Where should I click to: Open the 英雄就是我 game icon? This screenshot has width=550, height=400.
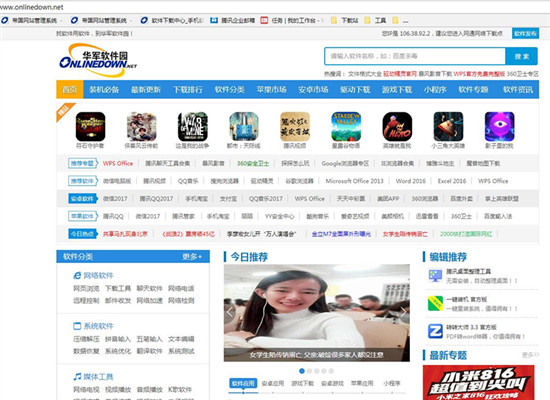(397, 126)
